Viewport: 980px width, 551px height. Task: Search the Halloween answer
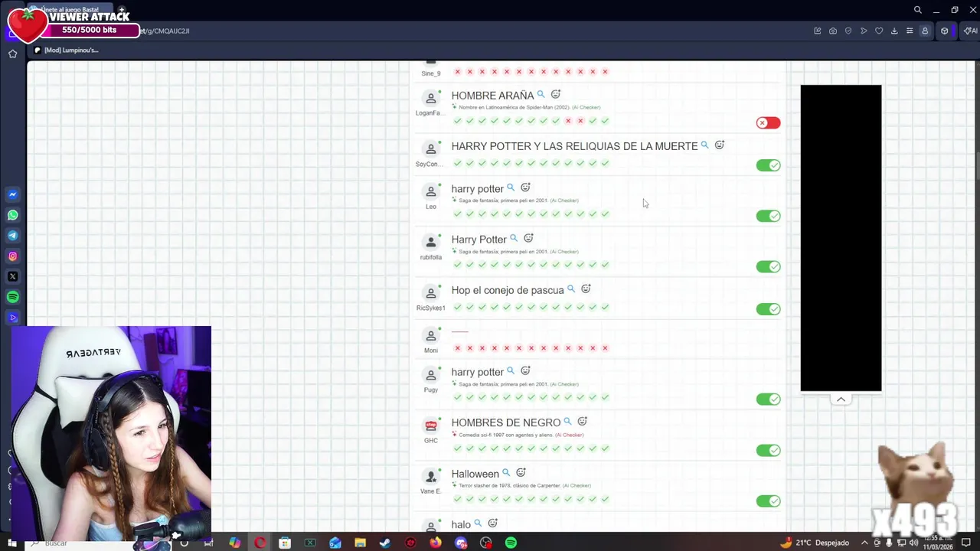point(506,472)
